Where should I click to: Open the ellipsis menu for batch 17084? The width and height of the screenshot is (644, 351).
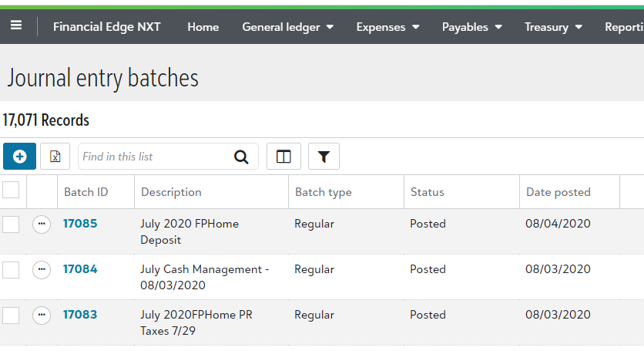(42, 270)
